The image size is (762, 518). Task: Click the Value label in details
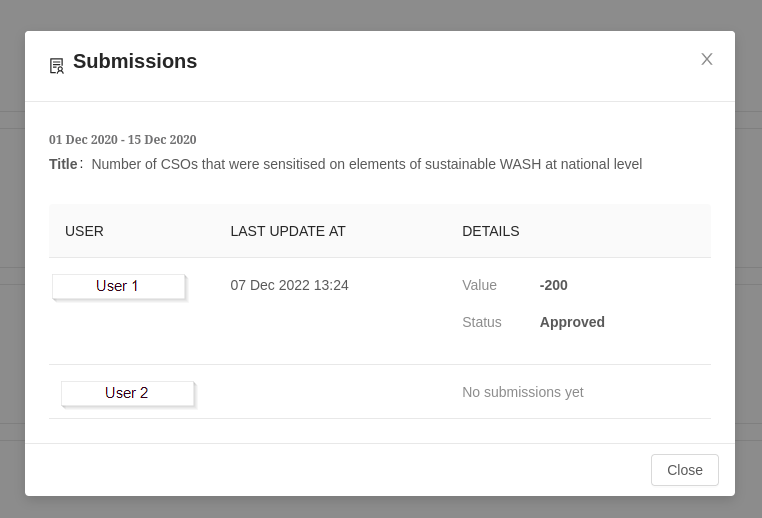coord(479,285)
